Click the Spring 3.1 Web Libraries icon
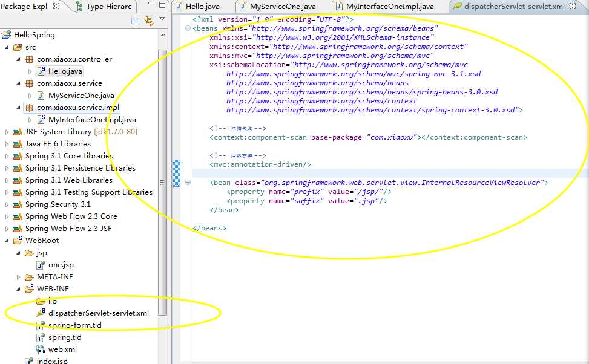The height and width of the screenshot is (364, 589). coord(18,181)
